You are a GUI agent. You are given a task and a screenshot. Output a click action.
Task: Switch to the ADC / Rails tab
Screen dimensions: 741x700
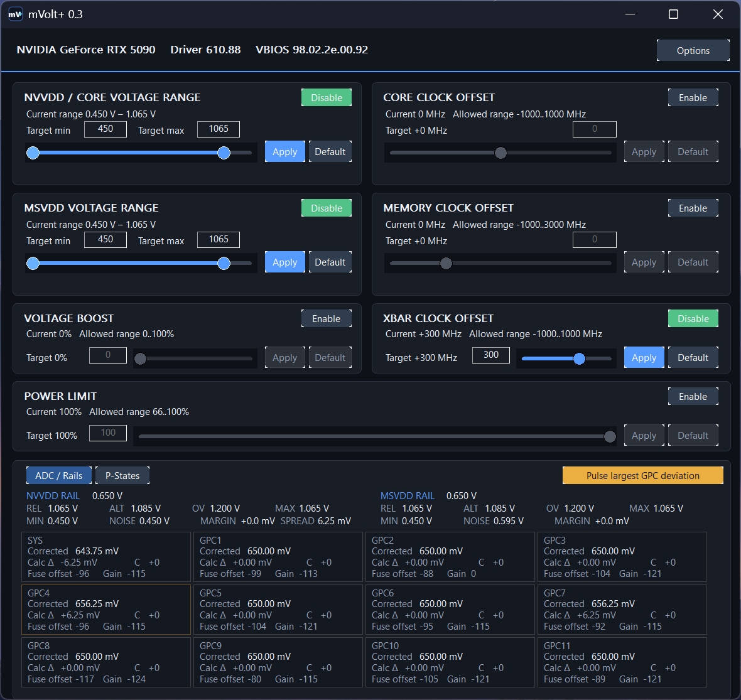pyautogui.click(x=58, y=475)
